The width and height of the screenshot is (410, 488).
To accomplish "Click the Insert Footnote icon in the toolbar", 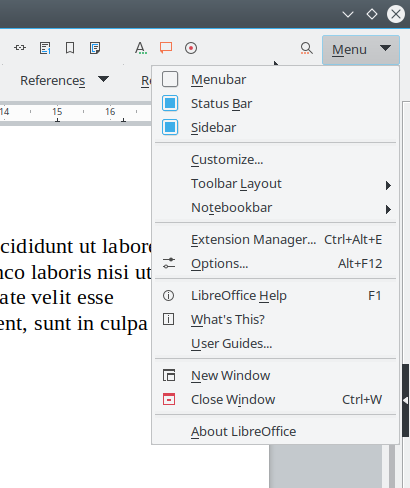I will [x=45, y=48].
